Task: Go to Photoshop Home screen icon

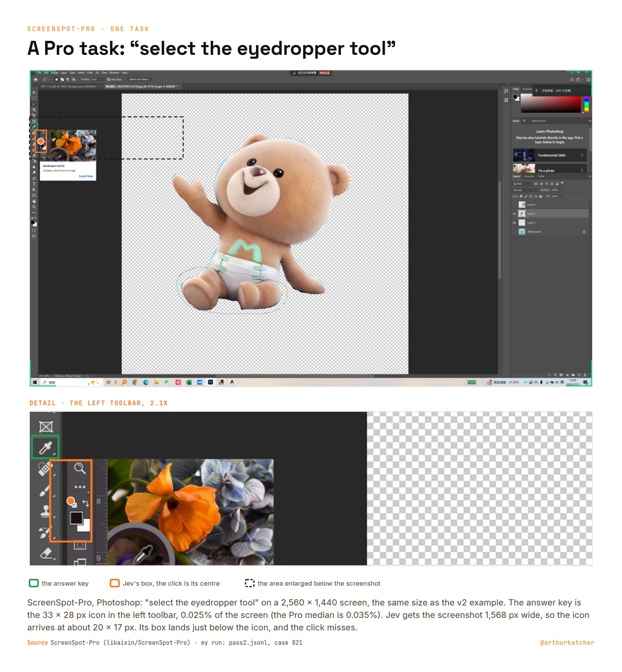Action: pyautogui.click(x=36, y=79)
